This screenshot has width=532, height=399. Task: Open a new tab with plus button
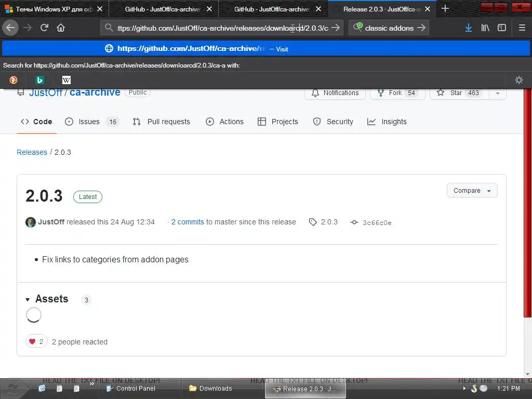445,9
